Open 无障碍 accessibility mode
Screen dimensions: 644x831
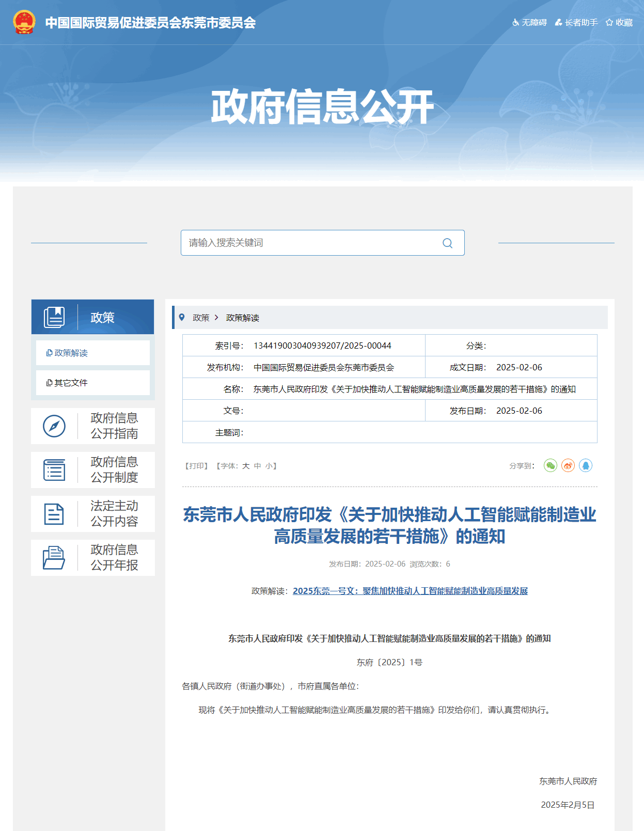pos(529,22)
